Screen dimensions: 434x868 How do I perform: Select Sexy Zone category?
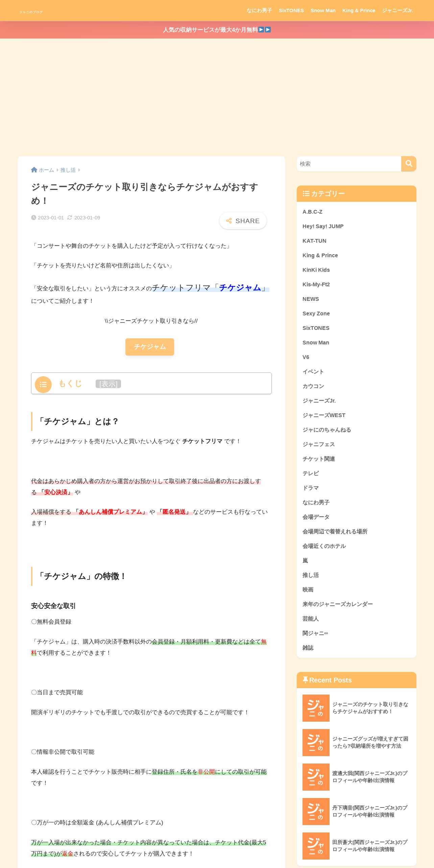[316, 313]
